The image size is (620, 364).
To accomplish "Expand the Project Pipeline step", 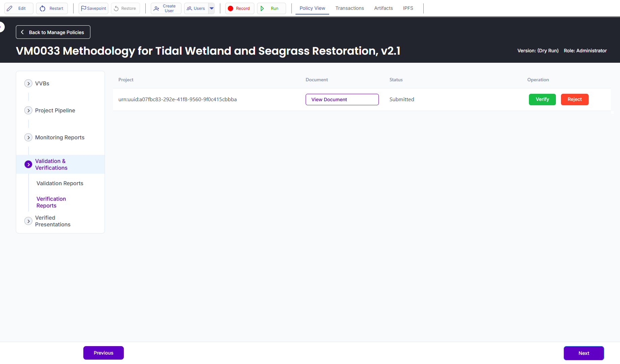I will pyautogui.click(x=28, y=110).
